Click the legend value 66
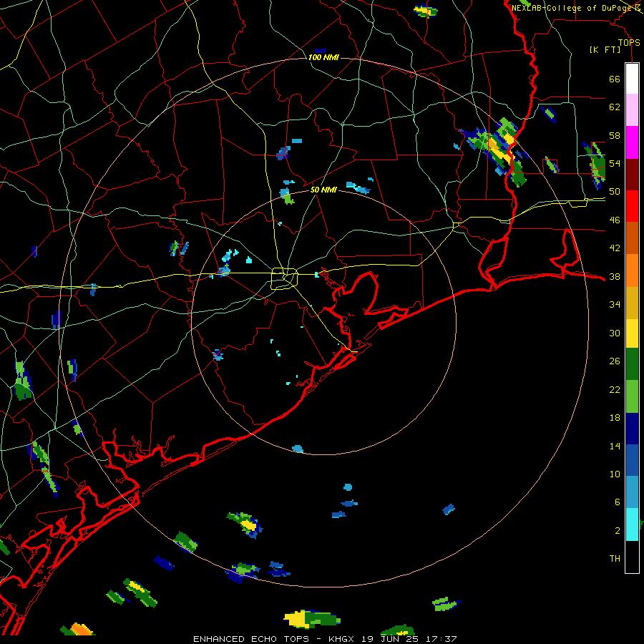 [615, 79]
